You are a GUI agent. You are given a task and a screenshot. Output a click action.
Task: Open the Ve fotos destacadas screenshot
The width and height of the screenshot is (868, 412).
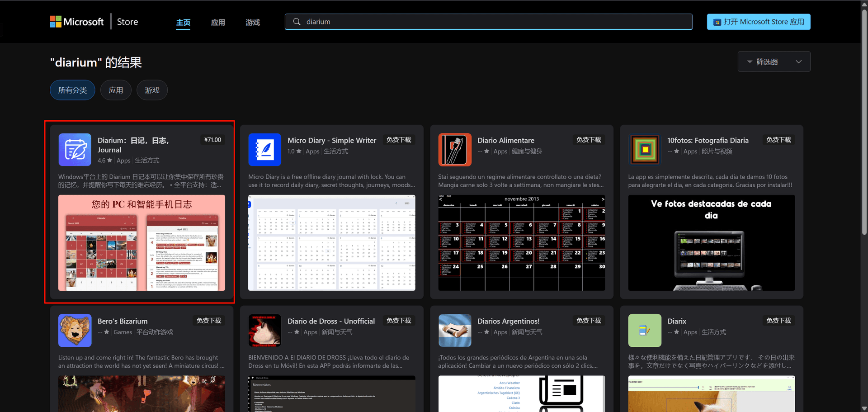tap(711, 243)
